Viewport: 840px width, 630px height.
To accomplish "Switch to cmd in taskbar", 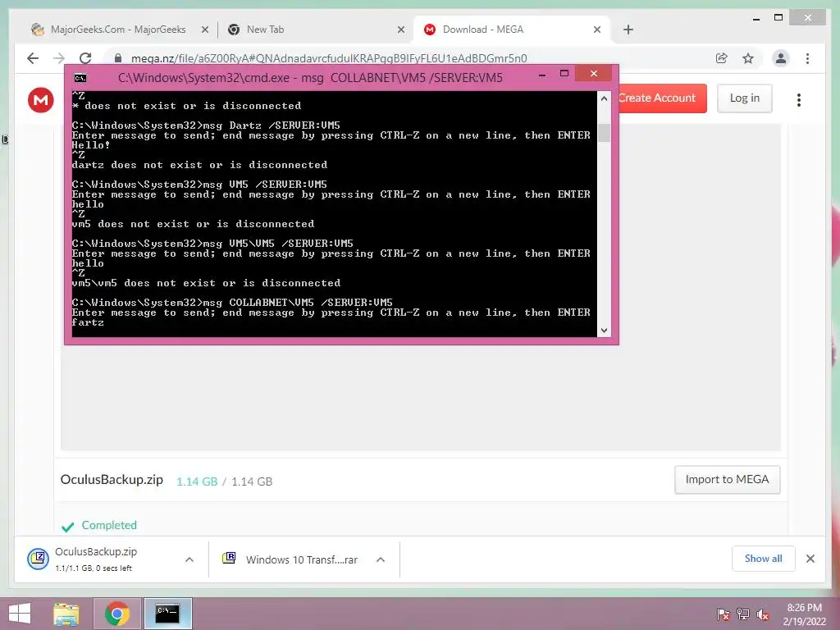I will pos(167,614).
